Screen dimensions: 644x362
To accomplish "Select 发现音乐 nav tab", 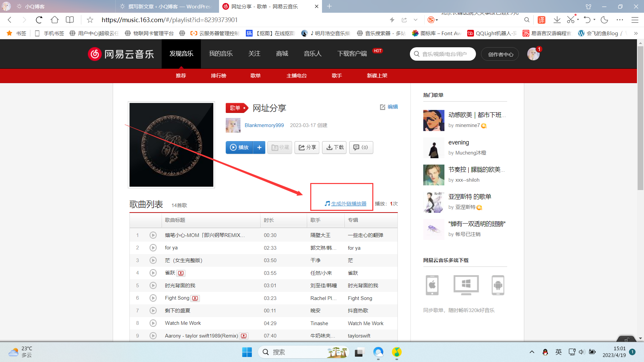I will coord(181,54).
